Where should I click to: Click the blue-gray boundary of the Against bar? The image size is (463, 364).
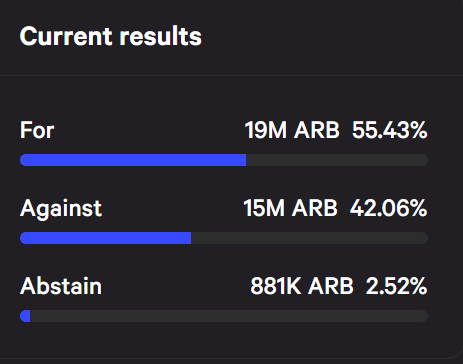click(x=191, y=238)
